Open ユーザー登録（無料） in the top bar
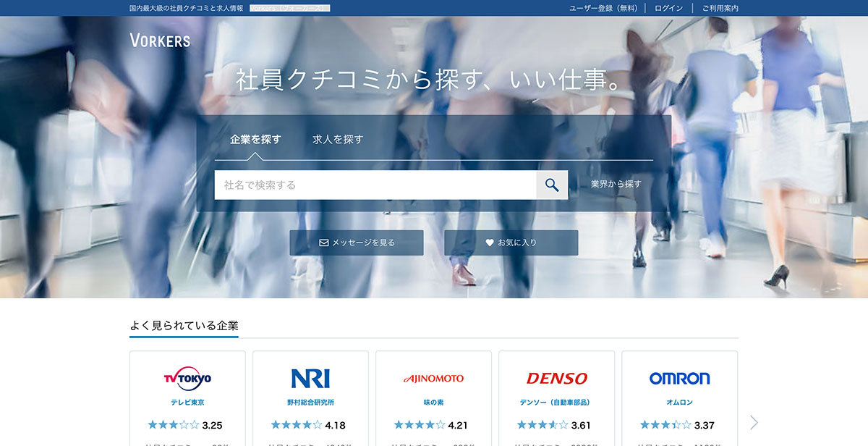Image resolution: width=868 pixels, height=446 pixels. 603,8
